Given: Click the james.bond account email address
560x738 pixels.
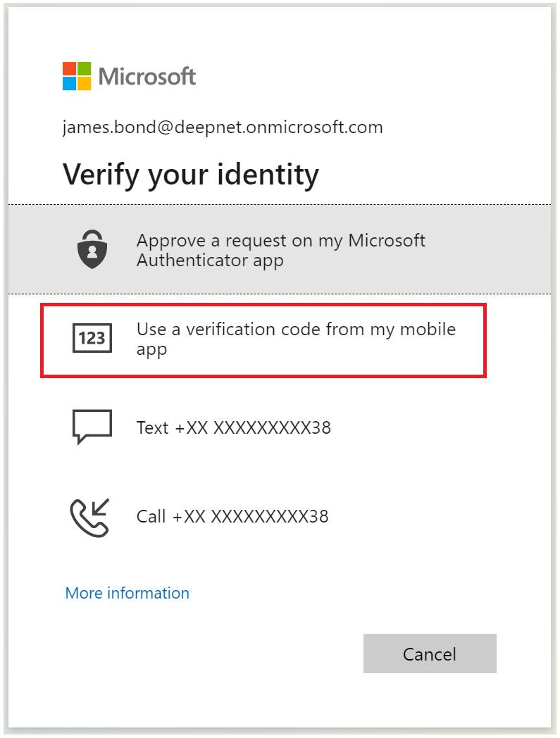Looking at the screenshot, I should [223, 127].
